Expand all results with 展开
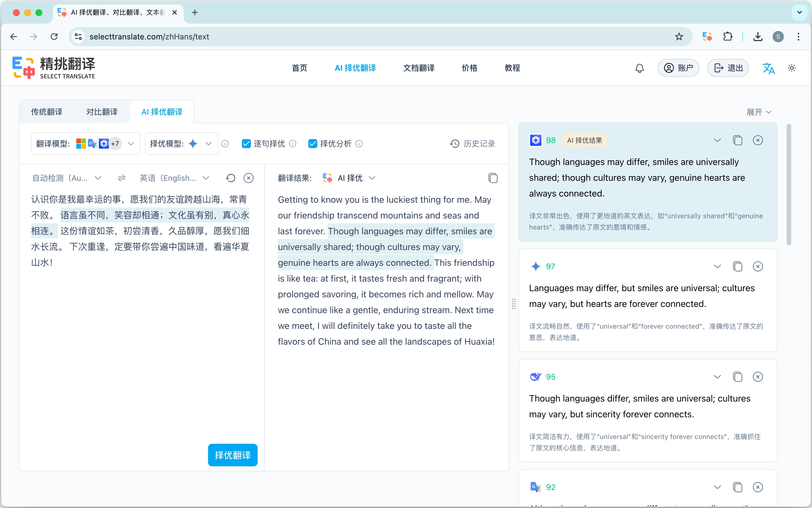Image resolution: width=812 pixels, height=508 pixels. (x=759, y=112)
